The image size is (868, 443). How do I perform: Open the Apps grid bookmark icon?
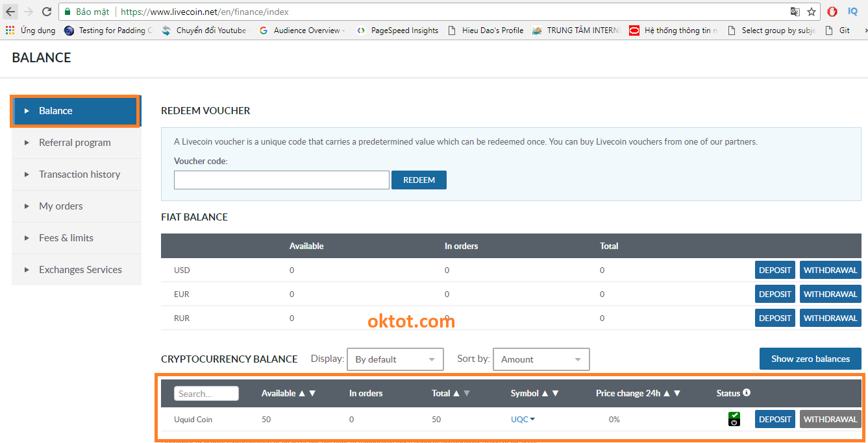10,30
